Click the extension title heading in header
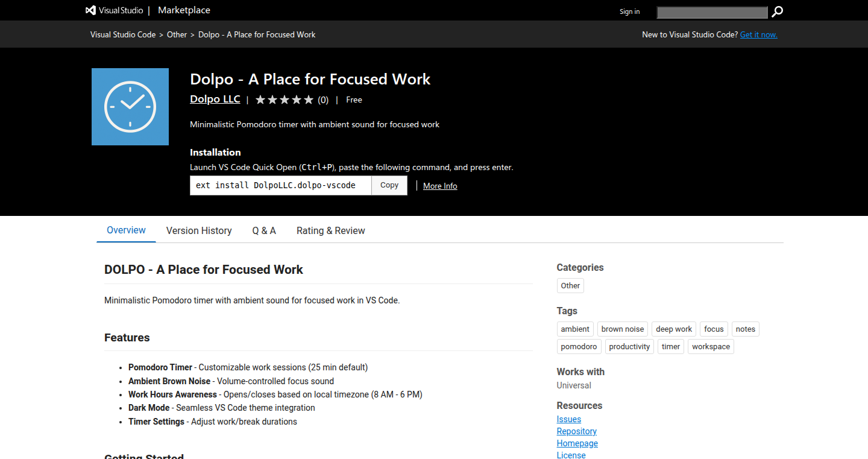 point(310,79)
